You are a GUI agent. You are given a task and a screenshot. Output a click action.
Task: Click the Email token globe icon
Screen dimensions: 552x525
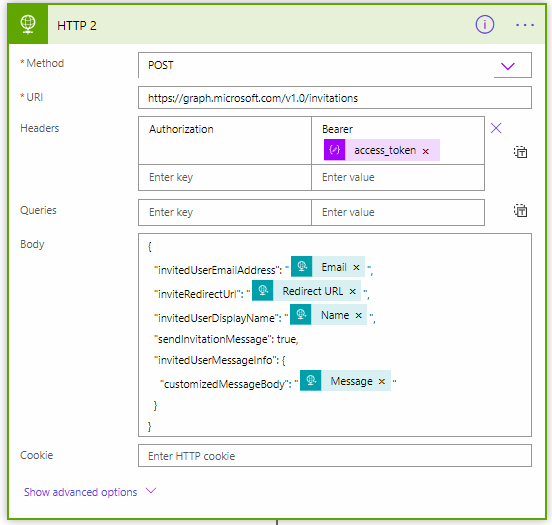pos(301,266)
